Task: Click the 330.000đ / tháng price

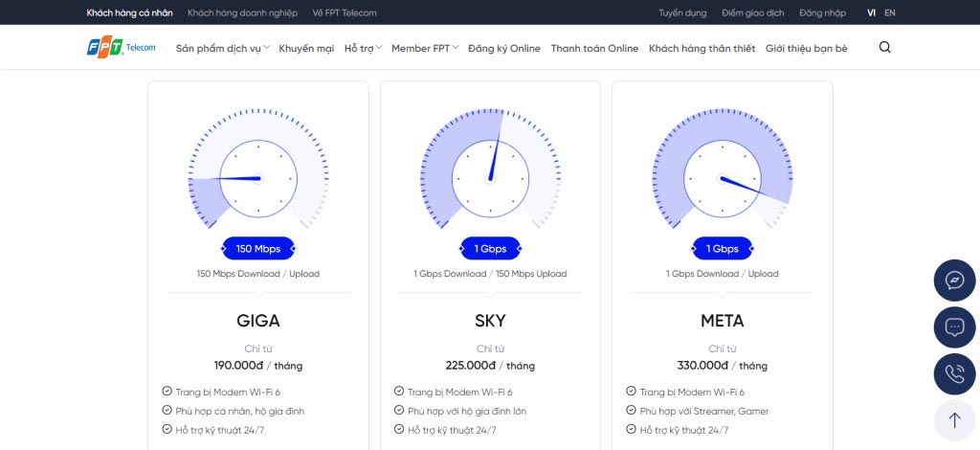Action: coord(722,366)
